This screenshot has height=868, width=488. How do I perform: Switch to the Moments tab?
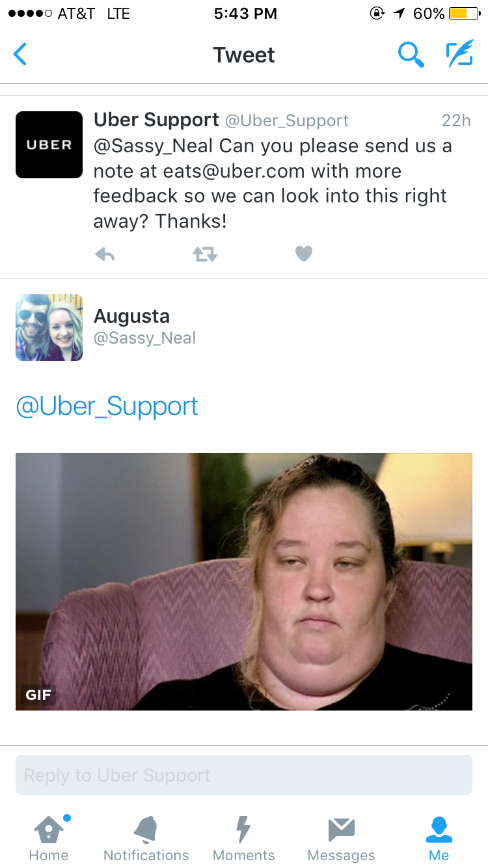tap(244, 839)
